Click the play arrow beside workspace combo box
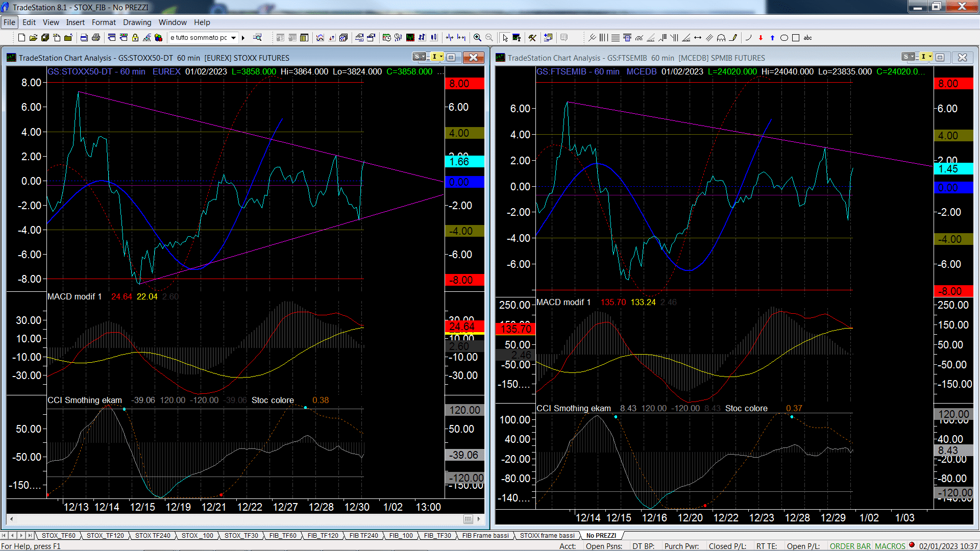Screen dimensions: 980x551 243,38
